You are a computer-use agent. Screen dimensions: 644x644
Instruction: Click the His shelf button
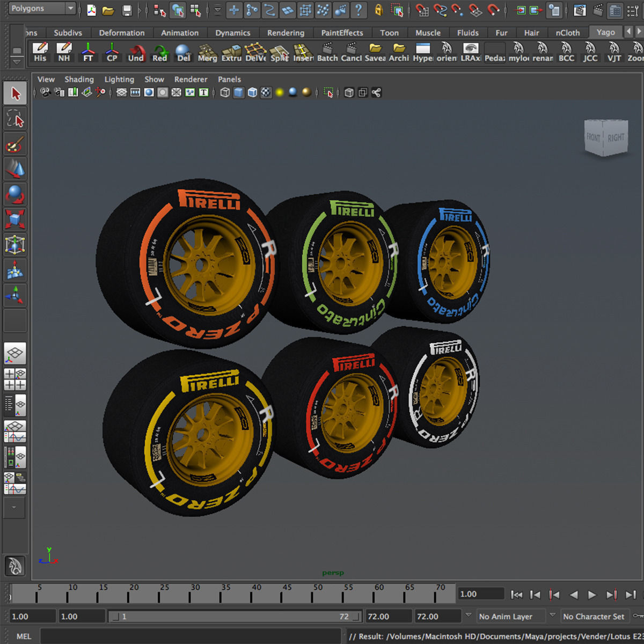click(x=40, y=52)
